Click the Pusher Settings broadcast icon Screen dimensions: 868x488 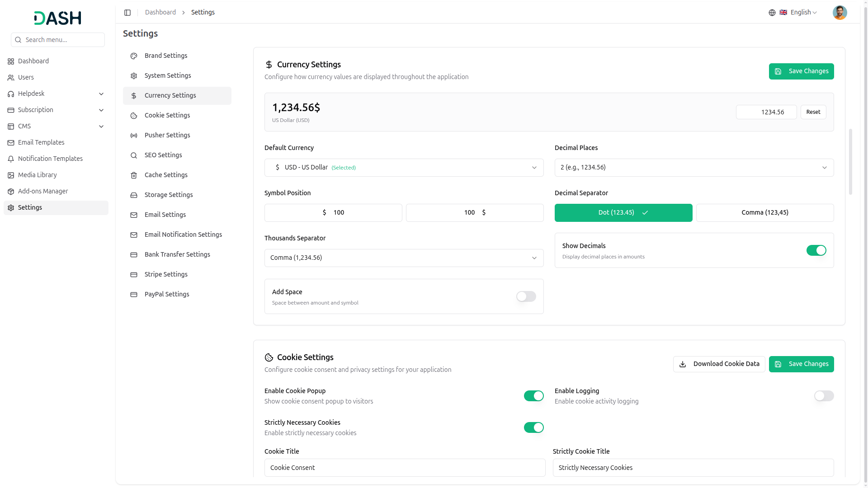[x=134, y=136]
